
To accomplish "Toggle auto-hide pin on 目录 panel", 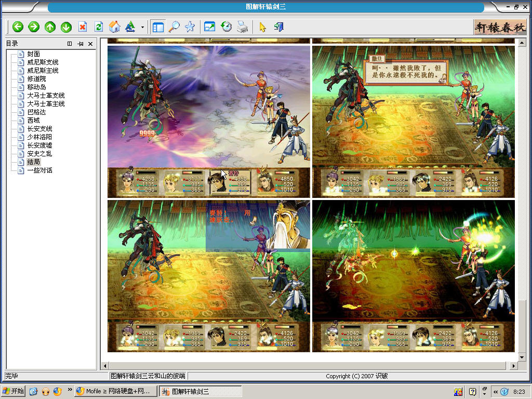I will pos(80,44).
